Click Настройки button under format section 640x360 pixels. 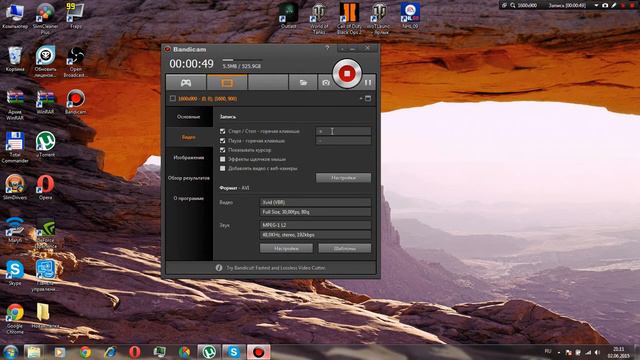(286, 248)
